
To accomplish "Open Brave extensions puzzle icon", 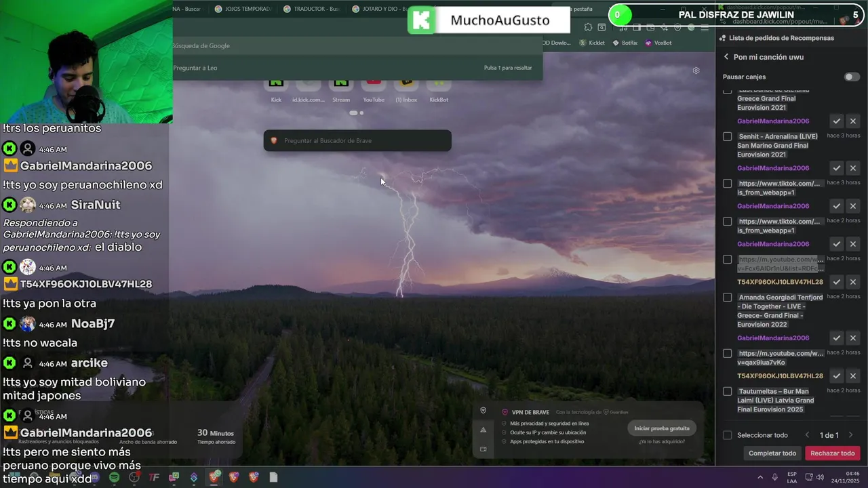I will [588, 27].
